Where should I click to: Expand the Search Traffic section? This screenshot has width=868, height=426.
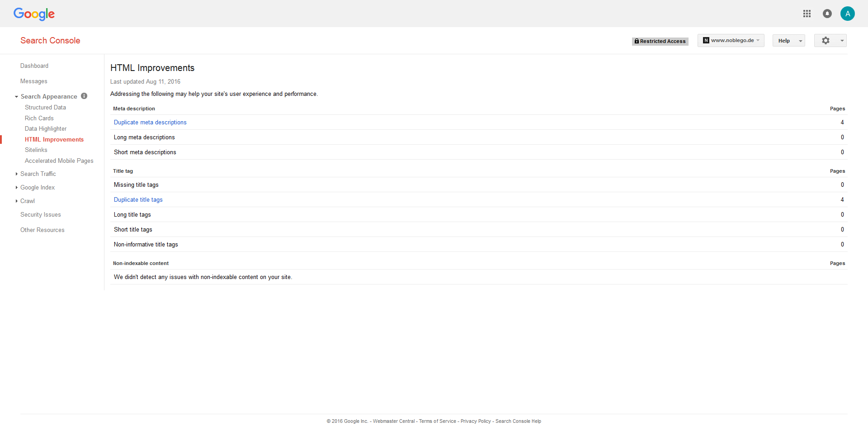pyautogui.click(x=38, y=174)
